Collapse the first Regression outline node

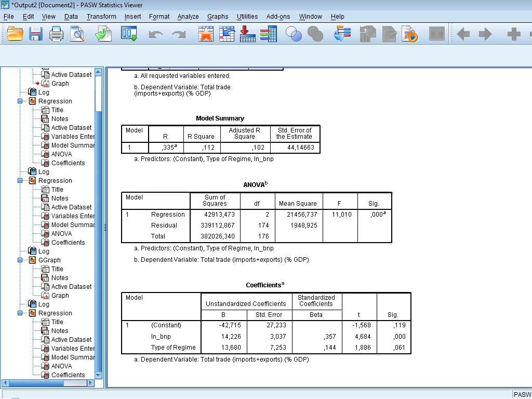pyautogui.click(x=20, y=101)
